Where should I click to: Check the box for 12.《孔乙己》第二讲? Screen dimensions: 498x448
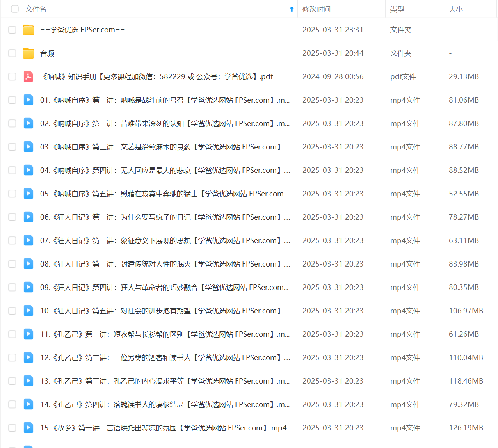(12, 357)
